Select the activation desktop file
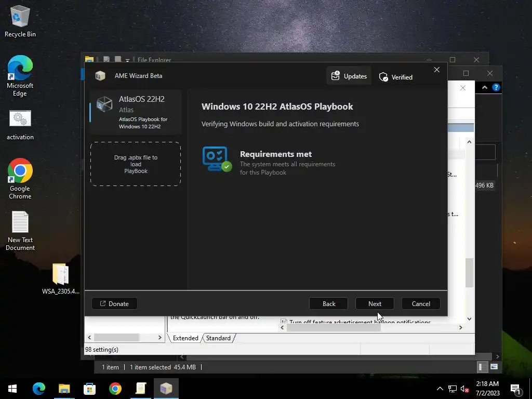The image size is (532, 399). point(20,125)
